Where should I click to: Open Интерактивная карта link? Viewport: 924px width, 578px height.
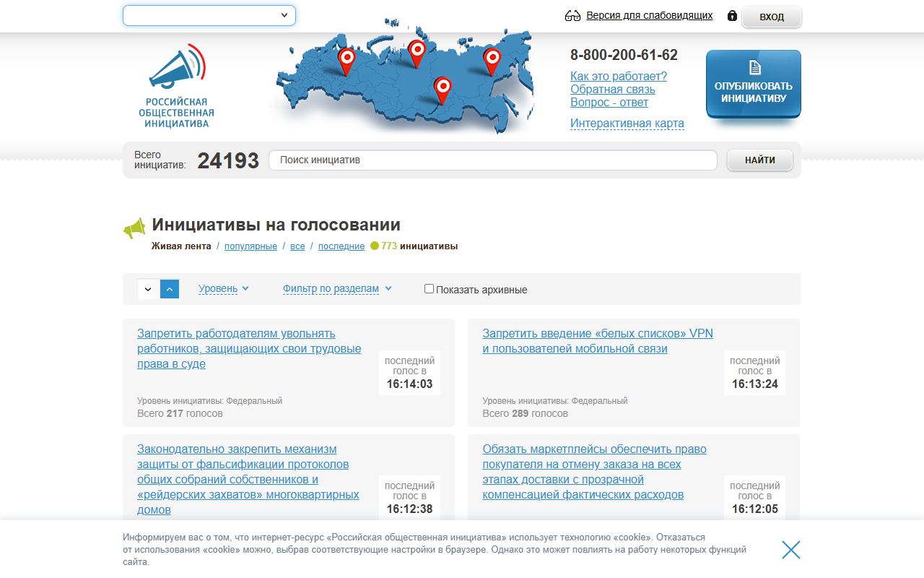(627, 123)
